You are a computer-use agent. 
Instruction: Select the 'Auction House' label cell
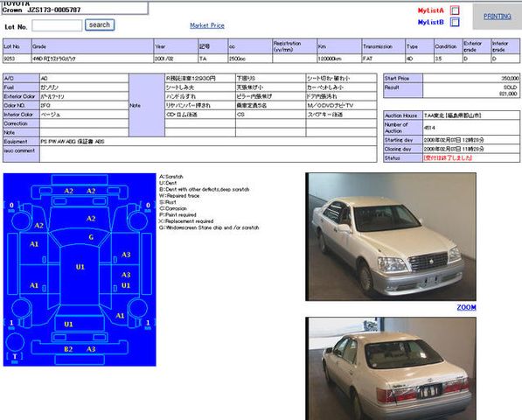403,115
